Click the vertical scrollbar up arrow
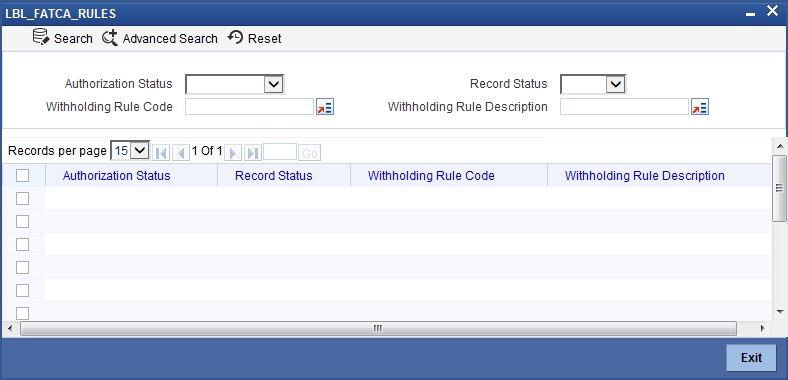788x380 pixels. tap(780, 146)
